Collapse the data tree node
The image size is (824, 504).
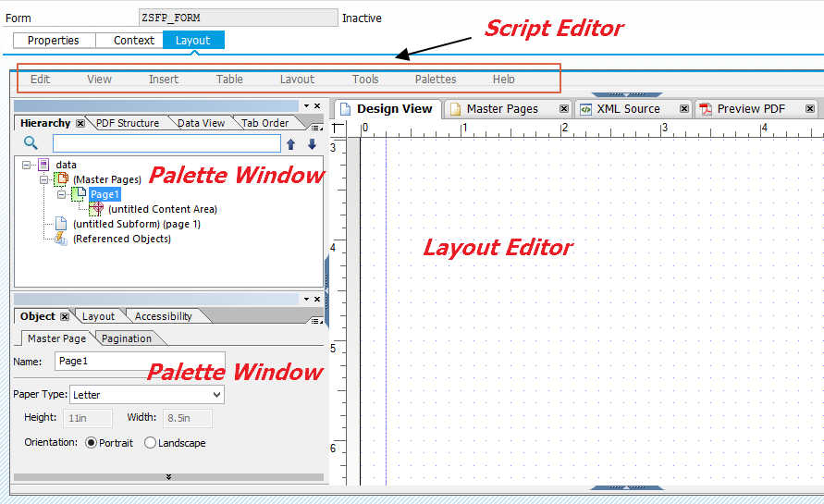pos(26,165)
